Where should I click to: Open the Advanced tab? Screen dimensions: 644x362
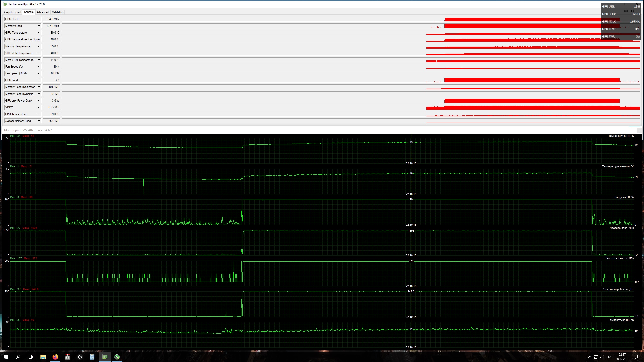43,12
